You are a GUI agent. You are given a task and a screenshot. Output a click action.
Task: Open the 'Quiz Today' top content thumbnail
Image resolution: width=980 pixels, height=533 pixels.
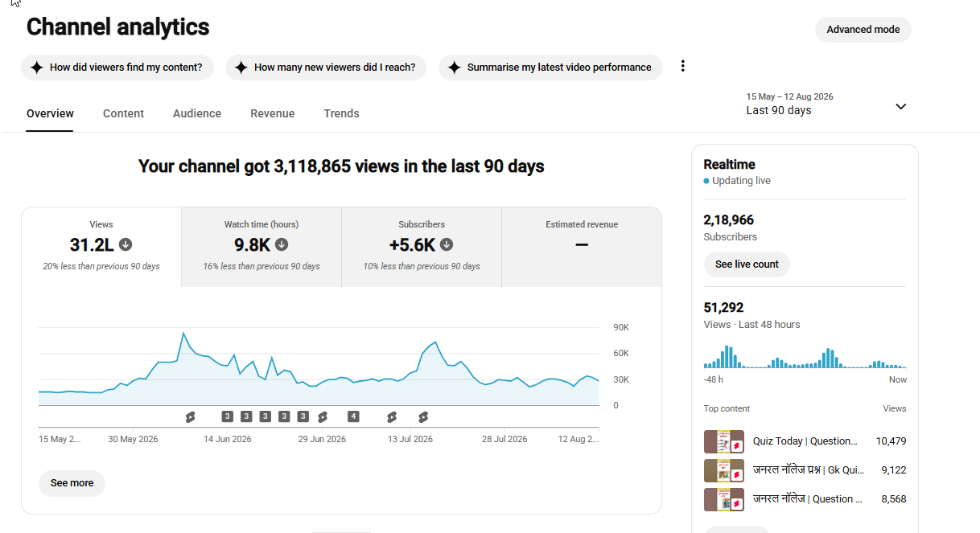click(x=724, y=441)
